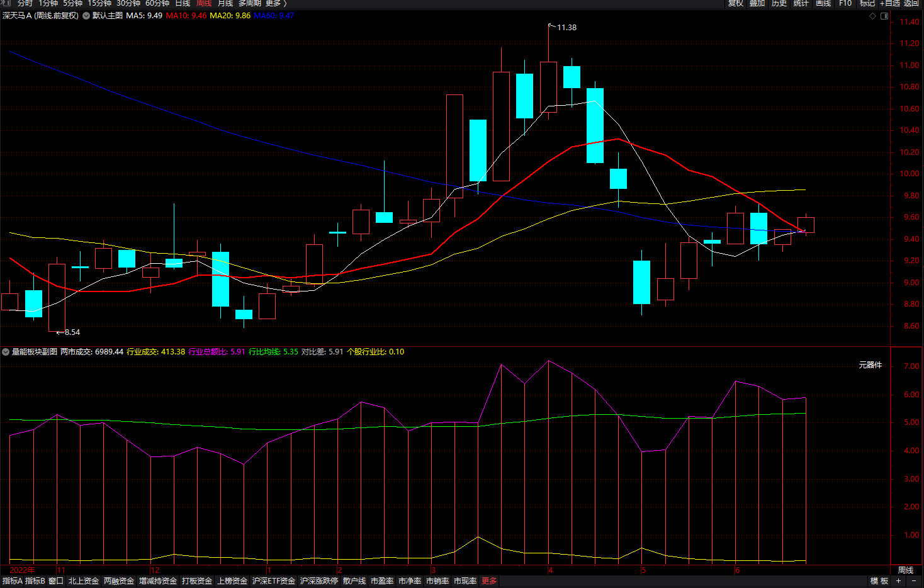Select 两融资金 indicator tab
Screen dimensions: 924x588
119,581
